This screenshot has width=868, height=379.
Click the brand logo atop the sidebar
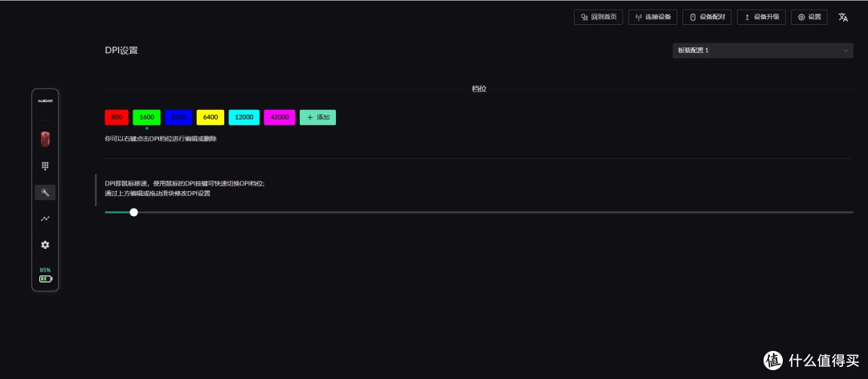pyautogui.click(x=45, y=101)
